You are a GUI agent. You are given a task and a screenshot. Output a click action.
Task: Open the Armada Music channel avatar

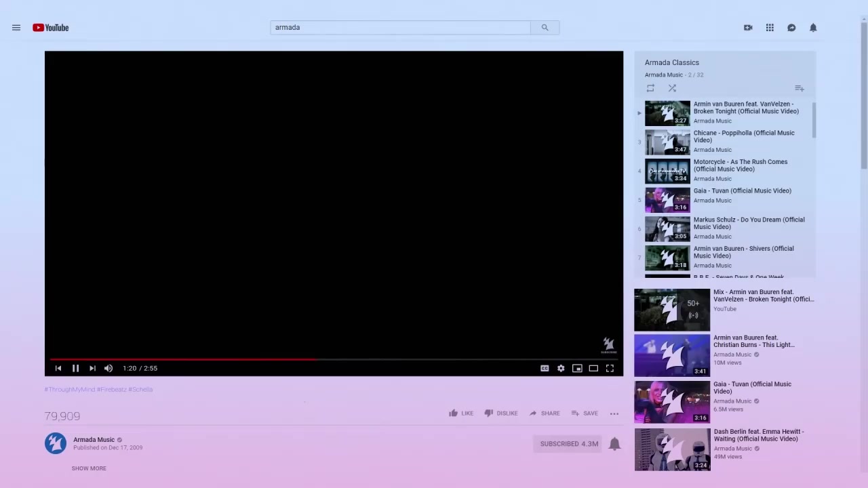pos(56,443)
